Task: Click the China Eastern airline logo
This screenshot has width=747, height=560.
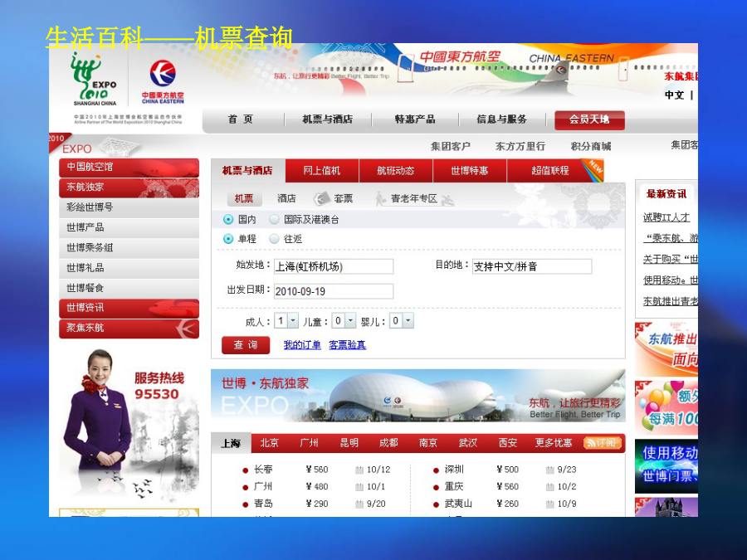Action: [x=163, y=82]
